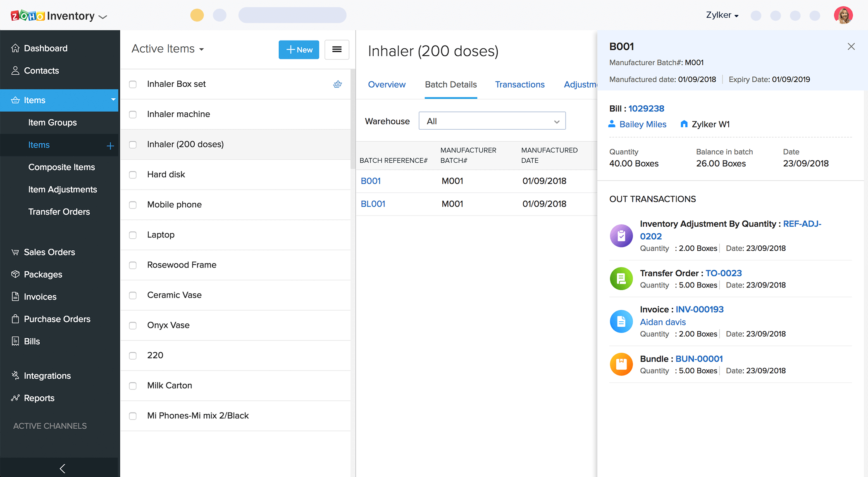Click the Invoices sidebar icon
The width and height of the screenshot is (868, 477).
(x=15, y=296)
